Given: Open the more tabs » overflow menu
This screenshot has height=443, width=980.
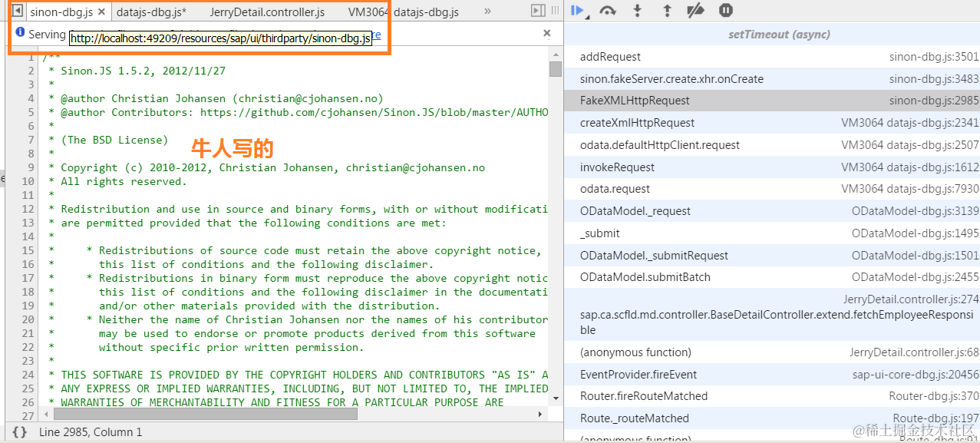Looking at the screenshot, I should [x=488, y=12].
